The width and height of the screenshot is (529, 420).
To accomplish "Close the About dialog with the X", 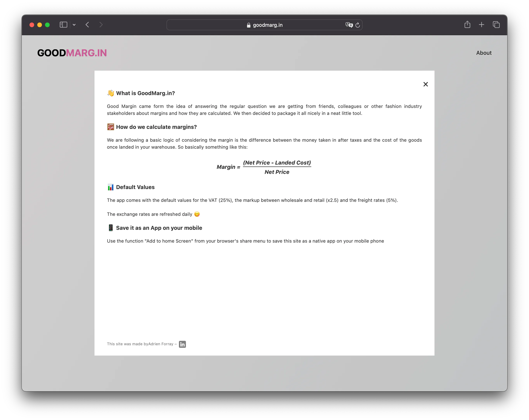I will (x=425, y=84).
